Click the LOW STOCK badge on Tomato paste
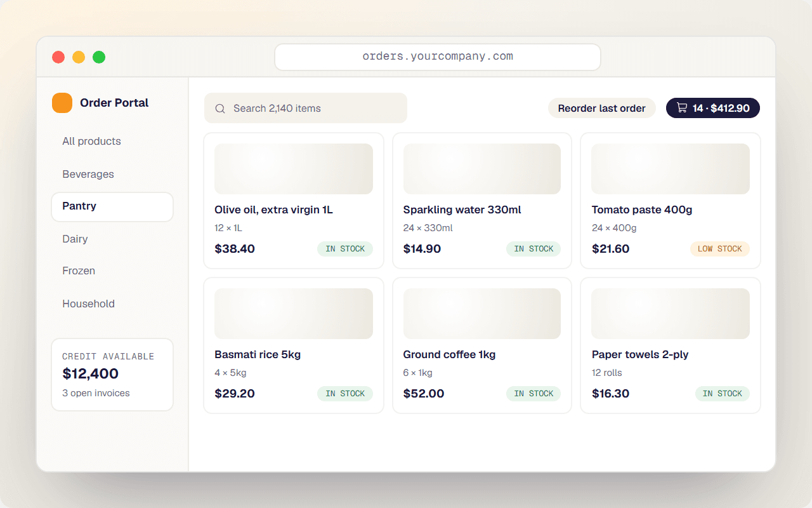The width and height of the screenshot is (812, 508). coord(720,249)
